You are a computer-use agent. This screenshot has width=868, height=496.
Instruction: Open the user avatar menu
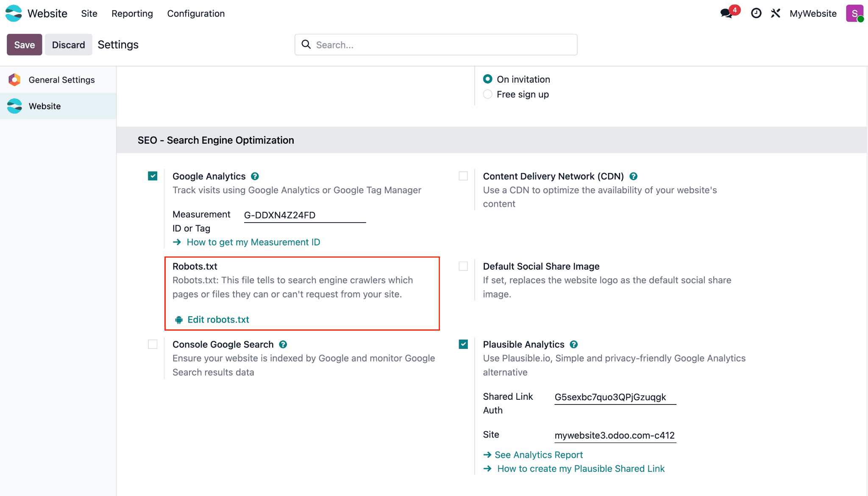click(854, 13)
